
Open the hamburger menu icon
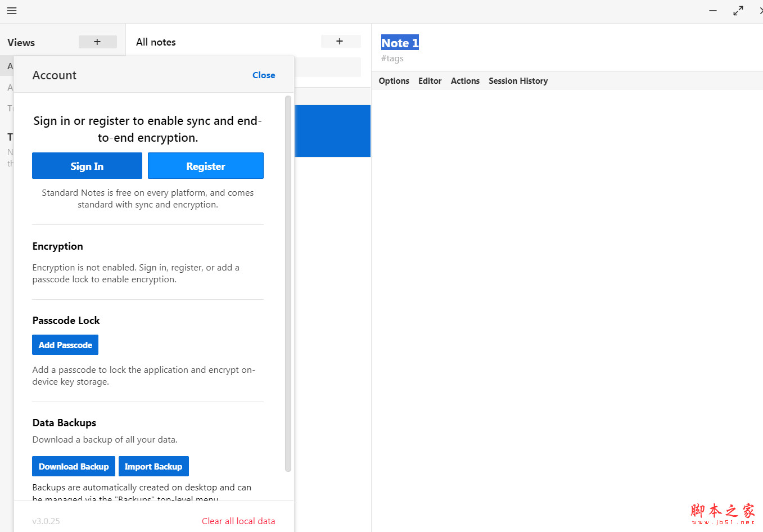pos(12,11)
